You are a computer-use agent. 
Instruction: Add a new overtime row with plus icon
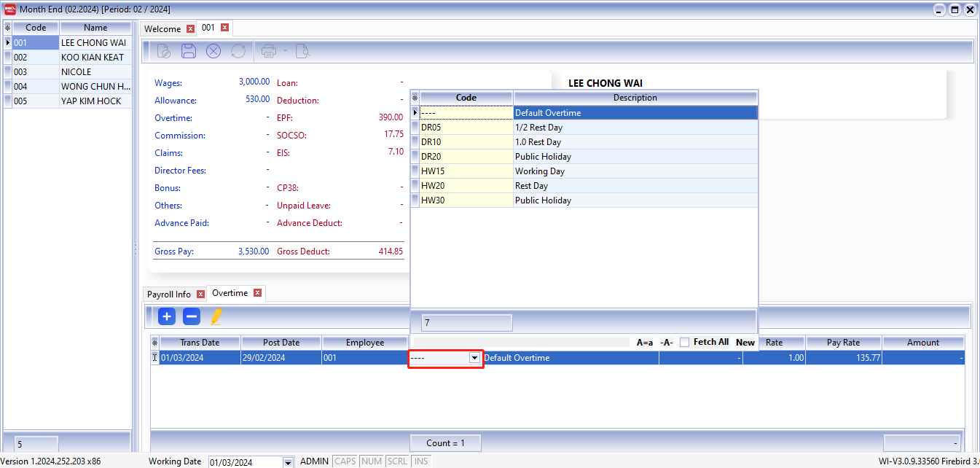click(x=167, y=316)
